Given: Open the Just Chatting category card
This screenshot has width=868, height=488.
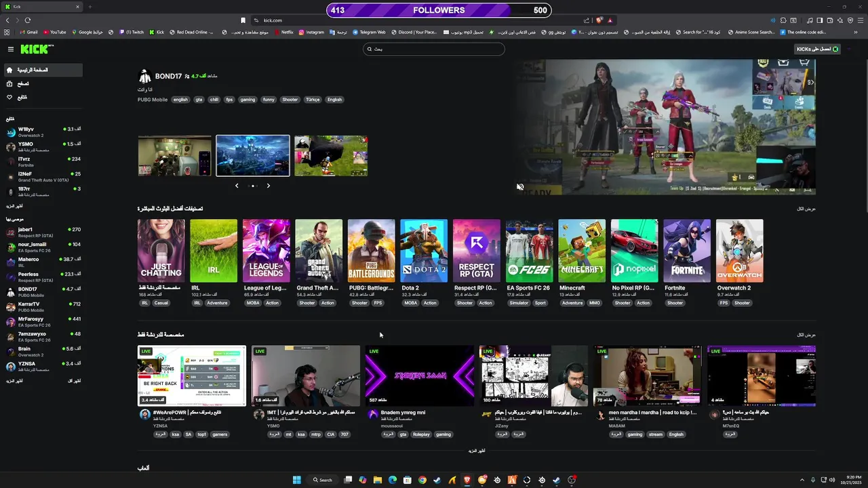Looking at the screenshot, I should click(x=161, y=251).
